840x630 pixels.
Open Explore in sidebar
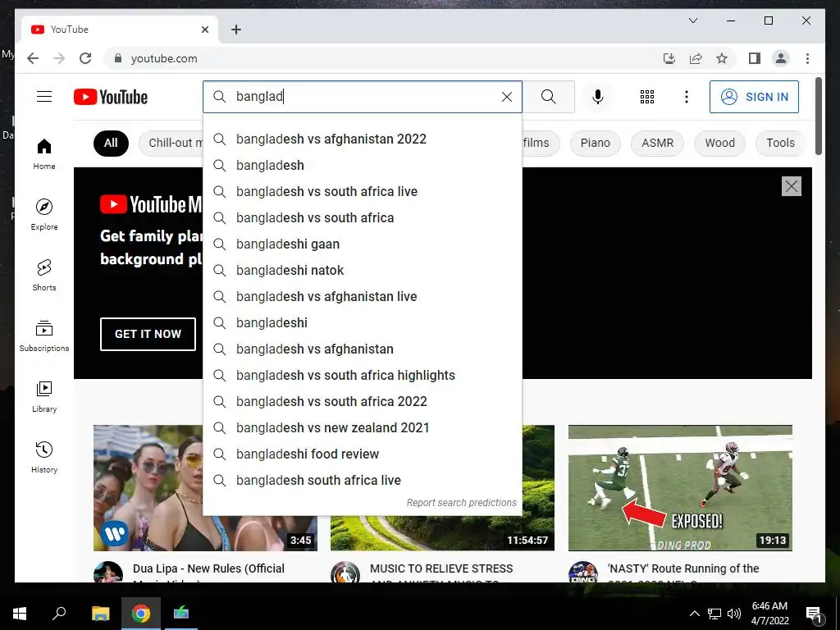44,214
